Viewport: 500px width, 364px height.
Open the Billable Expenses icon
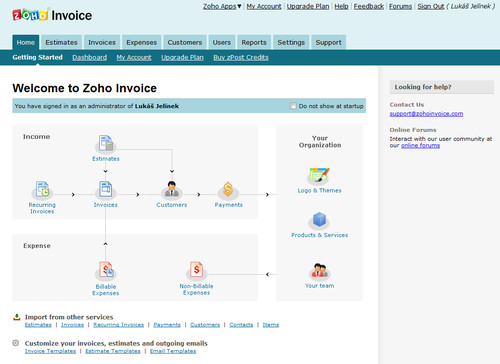point(106,270)
